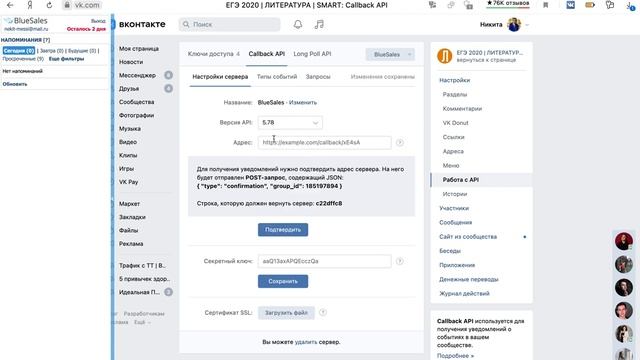Click the Yandex browser logo icon

coord(30,5)
